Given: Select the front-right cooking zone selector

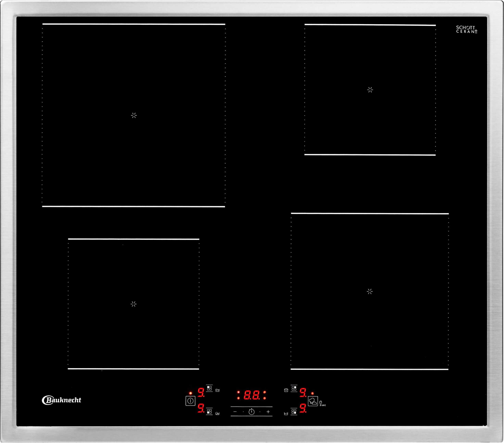Looking at the screenshot, I should pyautogui.click(x=294, y=411).
